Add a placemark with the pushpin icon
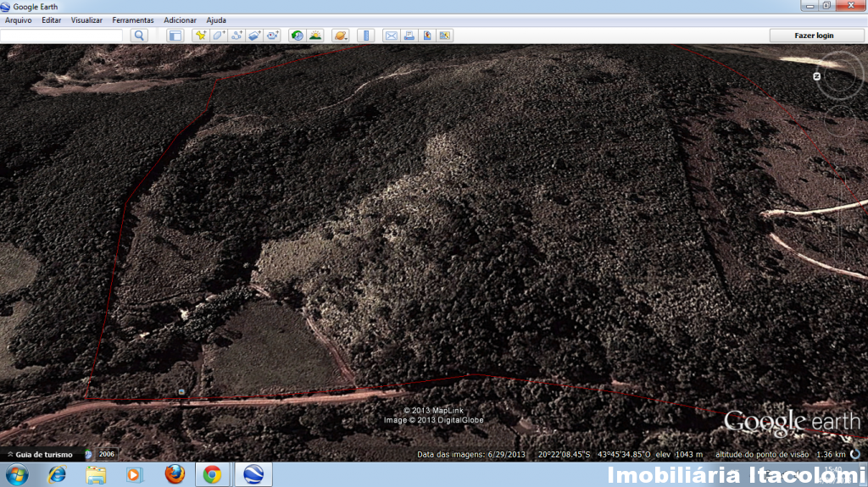The width and height of the screenshot is (868, 487). [x=200, y=36]
